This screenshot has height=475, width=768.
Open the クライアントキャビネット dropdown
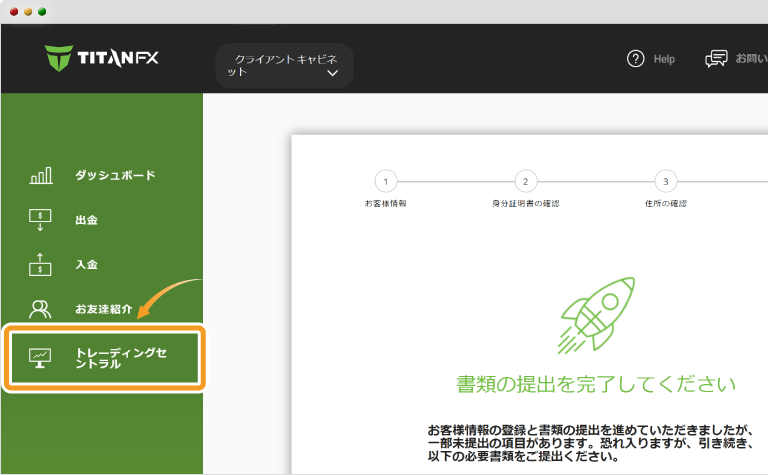tap(284, 66)
